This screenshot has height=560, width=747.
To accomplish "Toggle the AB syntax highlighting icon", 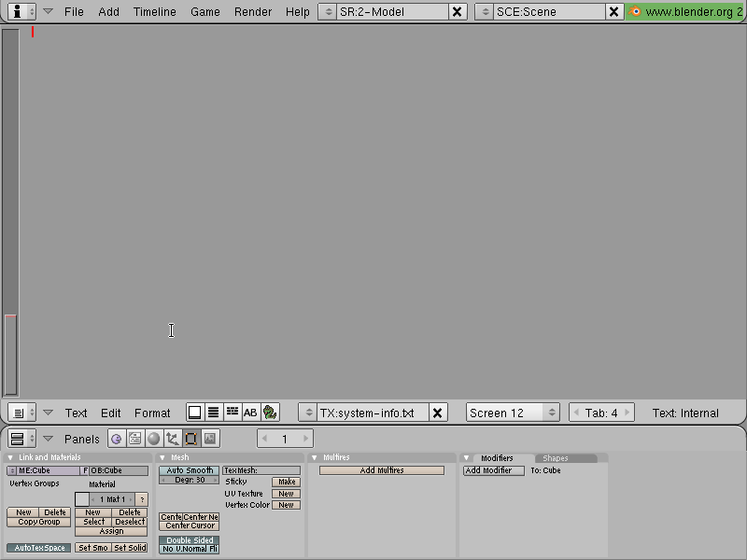I will pos(250,413).
